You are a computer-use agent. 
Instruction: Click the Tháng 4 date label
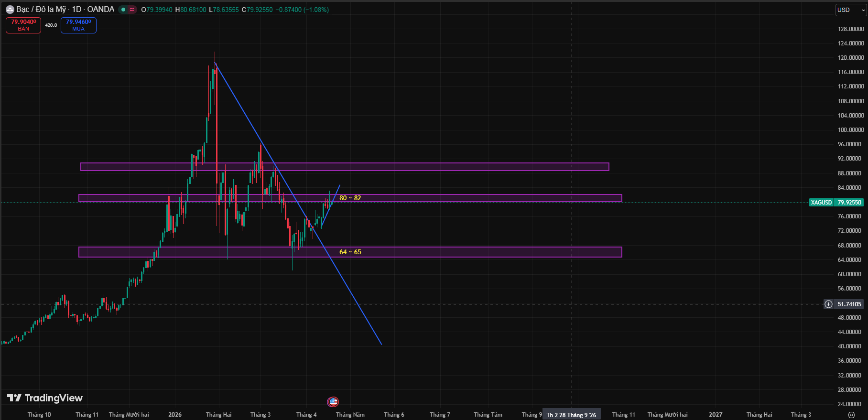306,414
